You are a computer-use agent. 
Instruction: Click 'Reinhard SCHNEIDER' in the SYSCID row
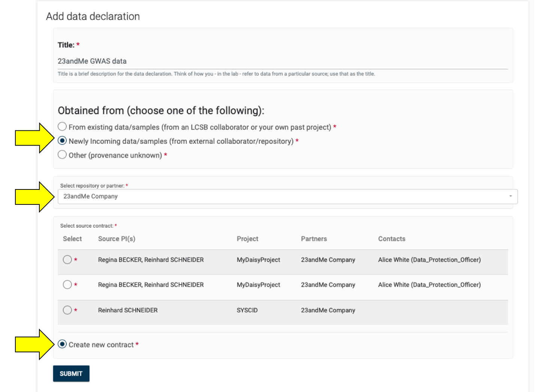tap(128, 310)
